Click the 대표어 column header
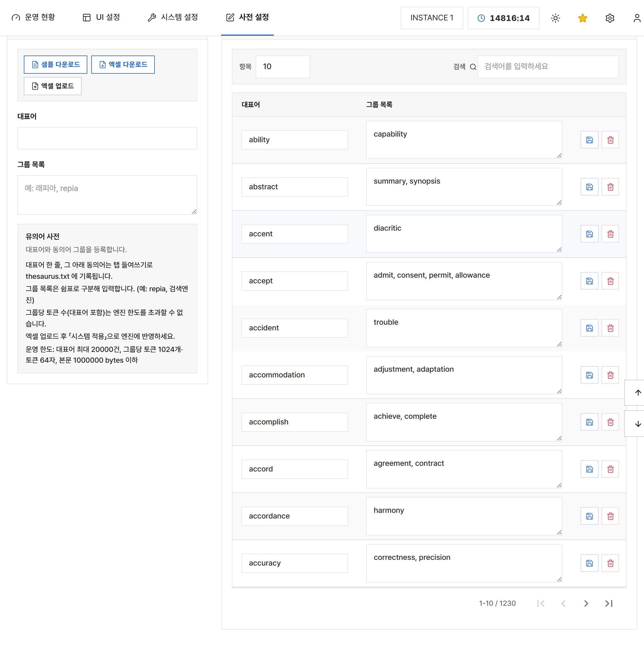Screen dimensions: 644x646 [x=251, y=105]
